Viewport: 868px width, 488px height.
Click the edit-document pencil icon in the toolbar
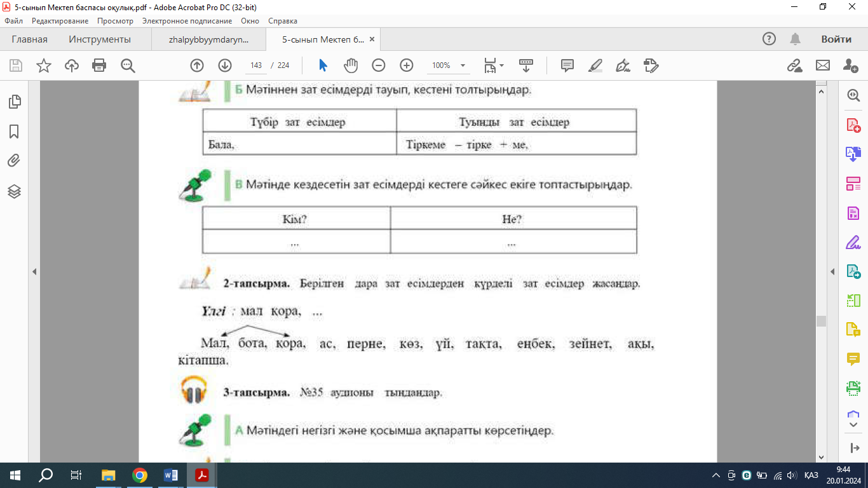pyautogui.click(x=651, y=65)
